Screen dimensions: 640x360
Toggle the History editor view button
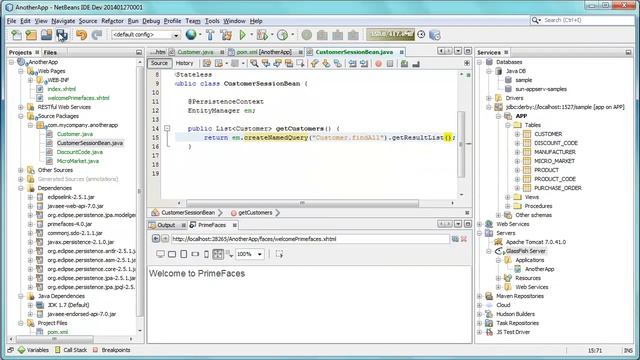[x=184, y=63]
